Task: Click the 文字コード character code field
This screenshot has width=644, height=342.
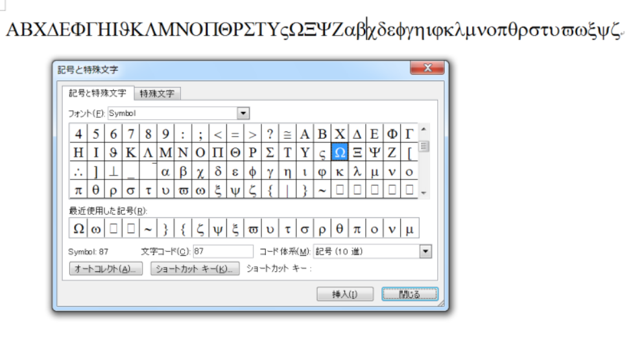Action: click(222, 251)
